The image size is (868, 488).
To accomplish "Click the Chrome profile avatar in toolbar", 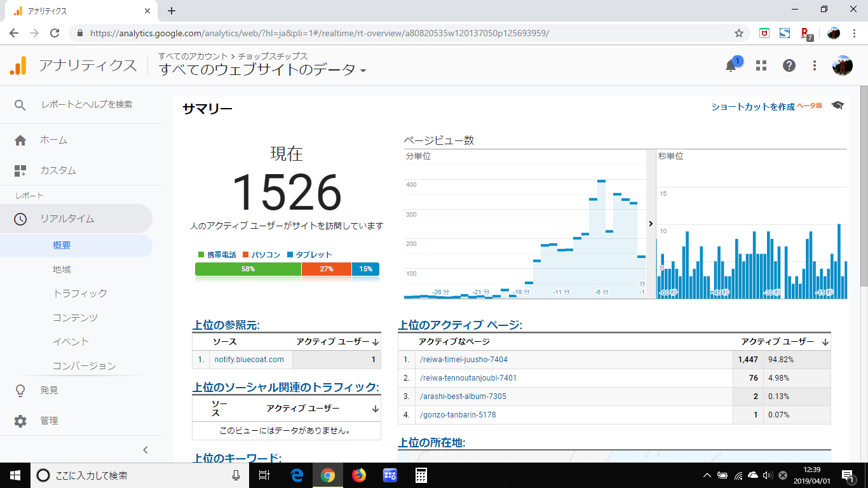I will (x=834, y=33).
